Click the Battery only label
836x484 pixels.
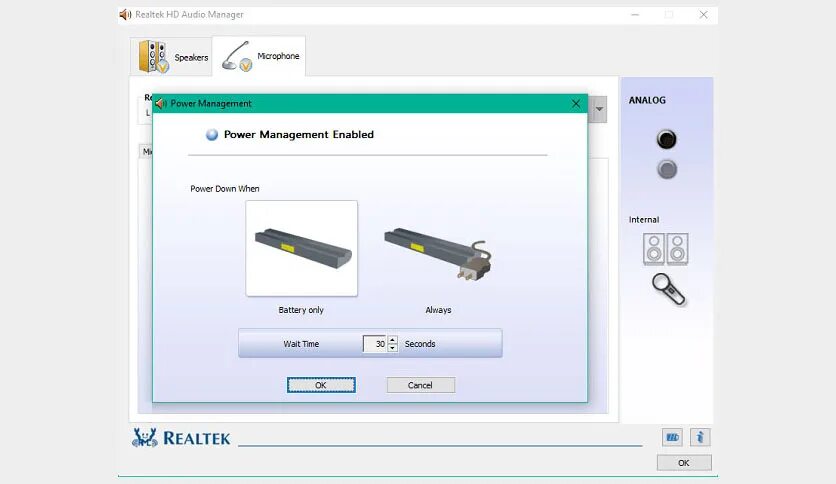pyautogui.click(x=301, y=310)
